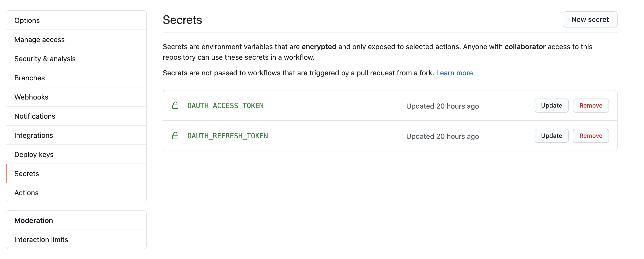
Task: Update the OAUTH_ACCESS_TOKEN secret
Action: 551,106
